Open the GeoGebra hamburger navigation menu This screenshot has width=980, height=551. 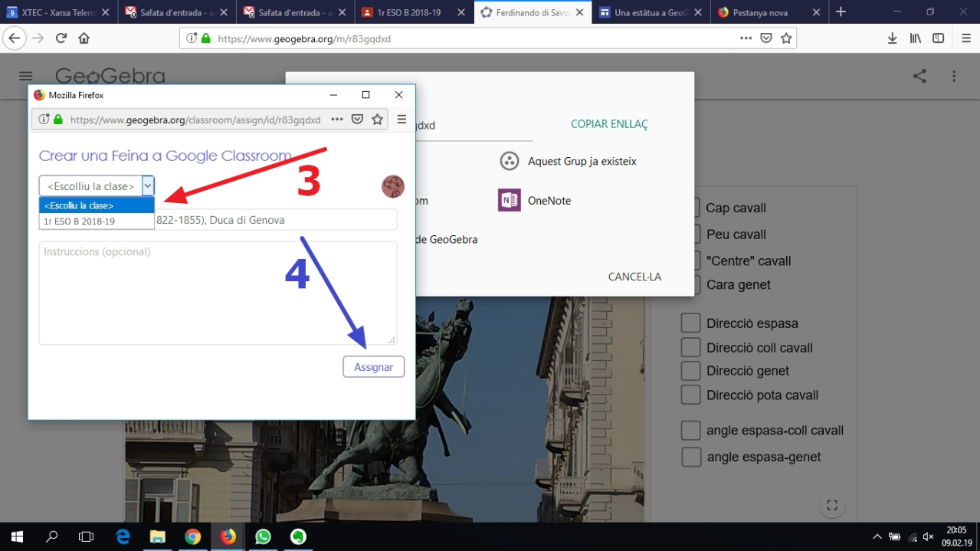pyautogui.click(x=26, y=76)
